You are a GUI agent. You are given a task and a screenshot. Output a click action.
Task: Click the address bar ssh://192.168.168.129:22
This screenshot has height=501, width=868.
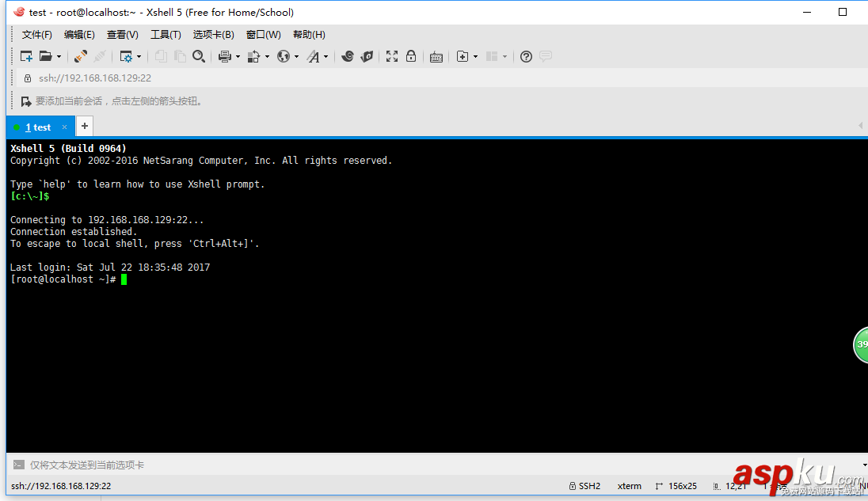pos(95,78)
